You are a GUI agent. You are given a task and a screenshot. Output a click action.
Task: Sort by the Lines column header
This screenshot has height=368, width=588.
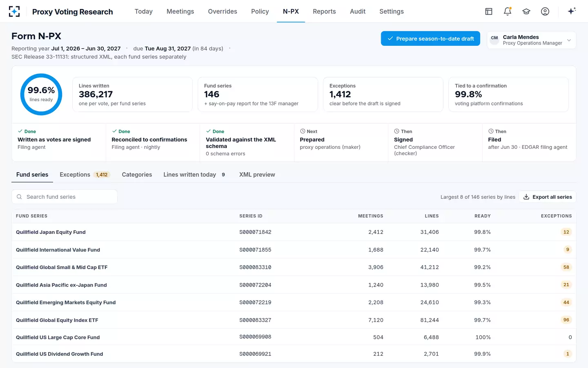click(x=432, y=216)
